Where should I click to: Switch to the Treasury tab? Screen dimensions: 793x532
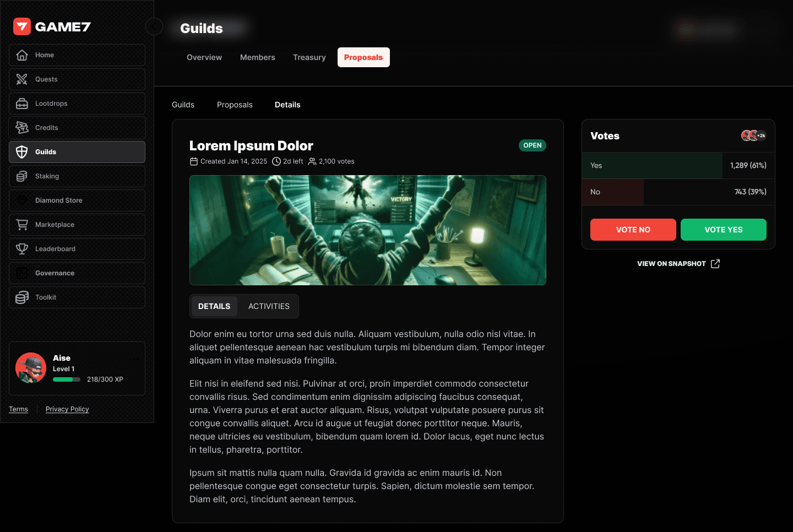tap(309, 57)
